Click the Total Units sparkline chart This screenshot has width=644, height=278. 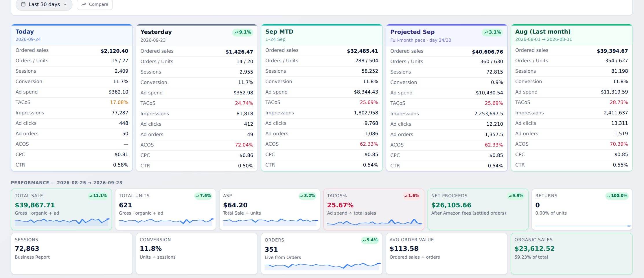pos(166,222)
